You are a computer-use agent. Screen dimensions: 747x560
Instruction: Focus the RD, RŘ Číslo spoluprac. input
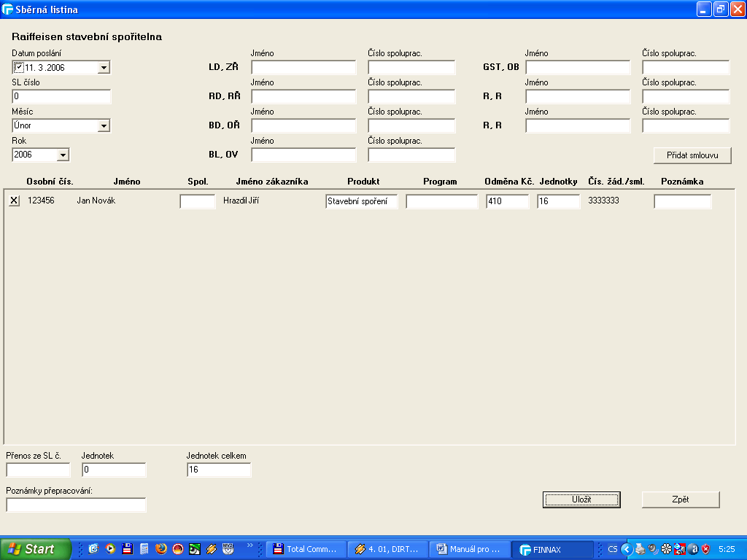point(411,96)
